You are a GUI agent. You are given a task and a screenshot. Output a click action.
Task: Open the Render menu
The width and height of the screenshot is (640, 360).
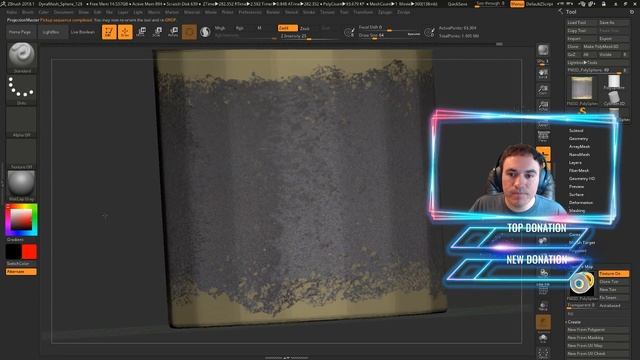pyautogui.click(x=273, y=12)
